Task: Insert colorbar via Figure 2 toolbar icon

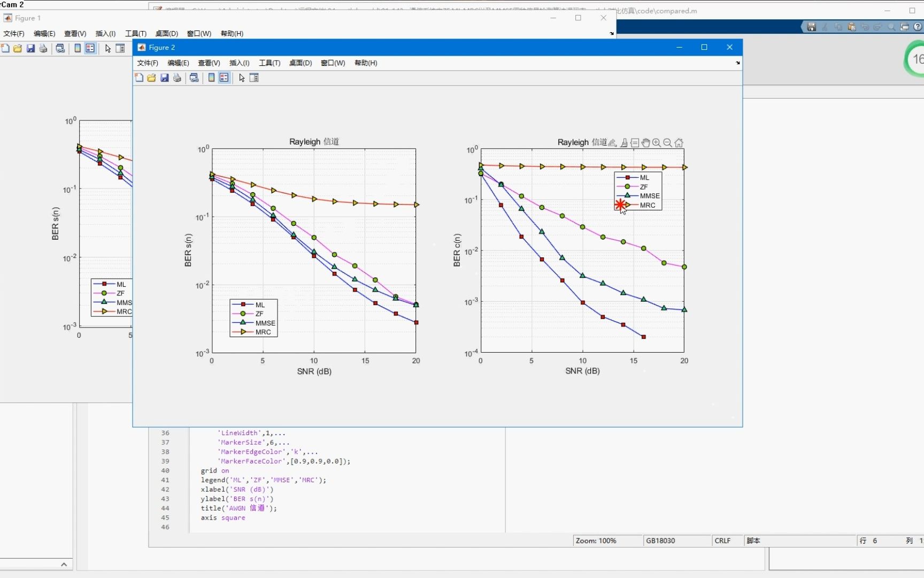Action: point(212,78)
